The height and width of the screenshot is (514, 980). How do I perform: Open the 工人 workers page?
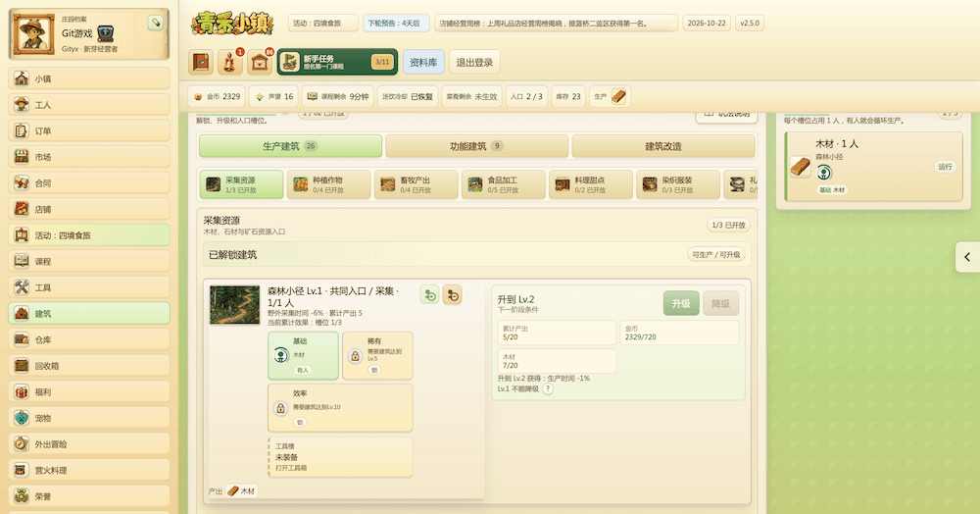point(89,104)
